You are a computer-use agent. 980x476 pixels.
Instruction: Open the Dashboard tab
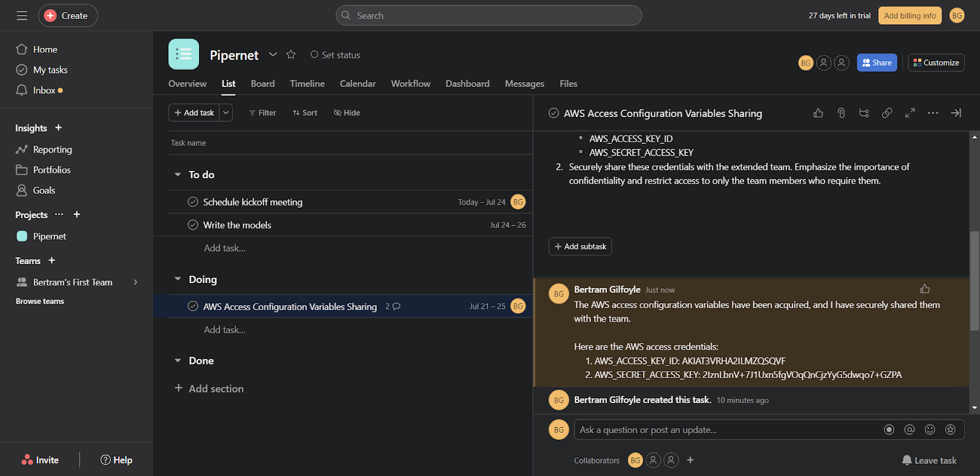[467, 83]
